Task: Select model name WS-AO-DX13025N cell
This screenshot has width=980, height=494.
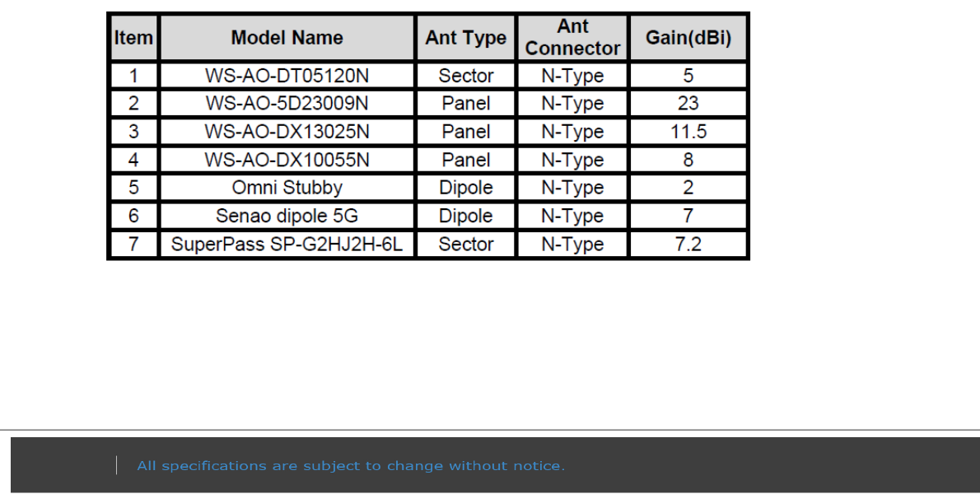Action: coord(287,132)
